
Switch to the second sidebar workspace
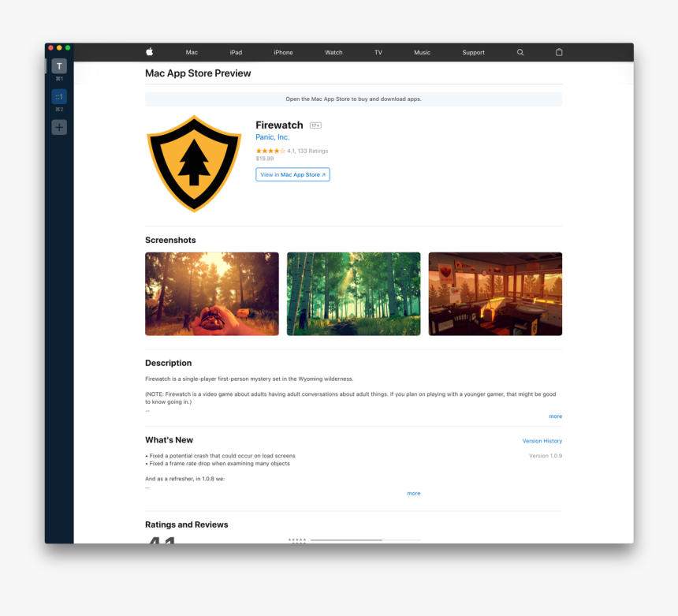pos(59,97)
